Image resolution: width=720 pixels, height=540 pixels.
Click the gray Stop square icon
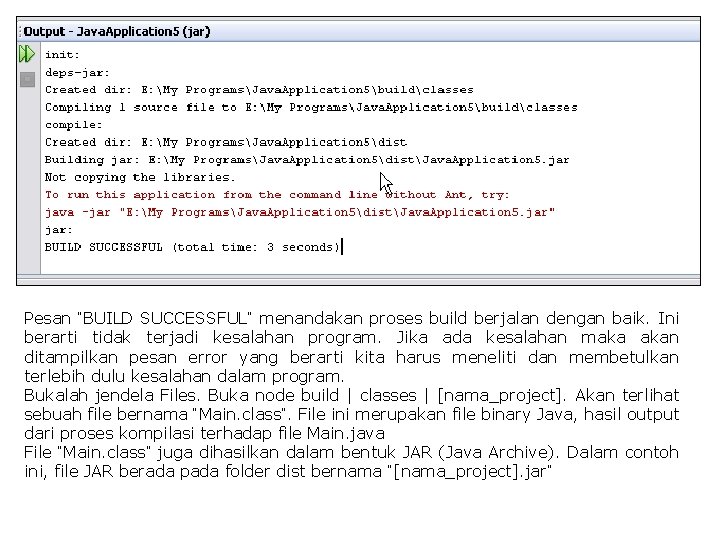pyautogui.click(x=28, y=79)
